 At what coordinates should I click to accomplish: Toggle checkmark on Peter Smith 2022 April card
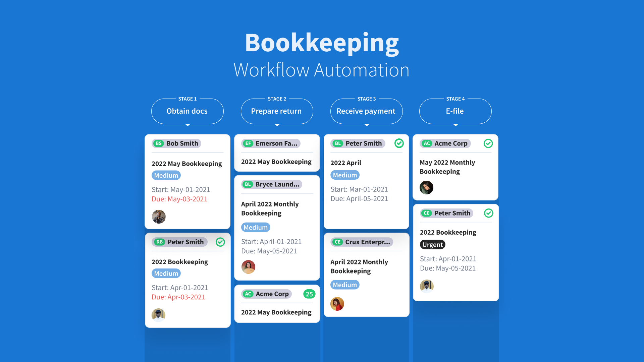[x=399, y=143]
